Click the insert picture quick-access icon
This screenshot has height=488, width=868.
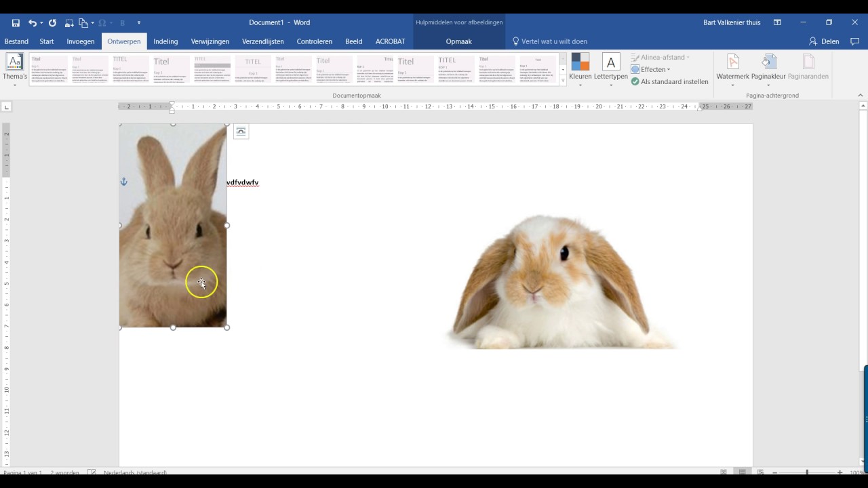pos(69,22)
